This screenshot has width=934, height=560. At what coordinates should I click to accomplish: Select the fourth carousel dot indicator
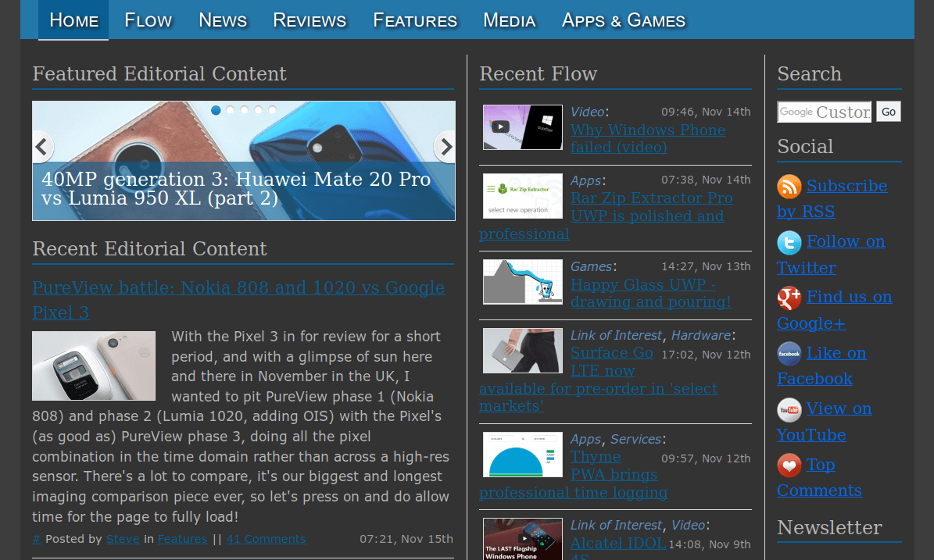tap(258, 110)
